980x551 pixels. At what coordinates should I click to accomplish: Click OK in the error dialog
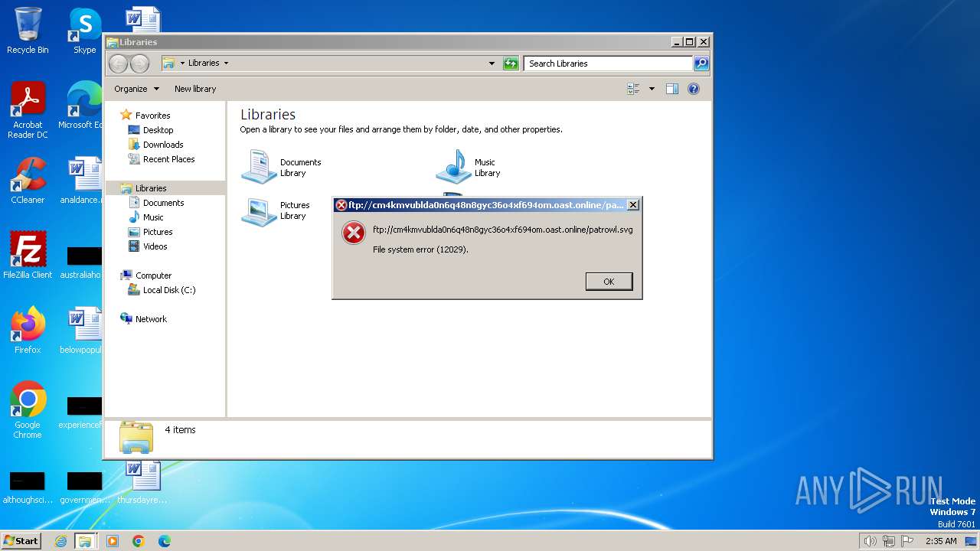pos(609,282)
